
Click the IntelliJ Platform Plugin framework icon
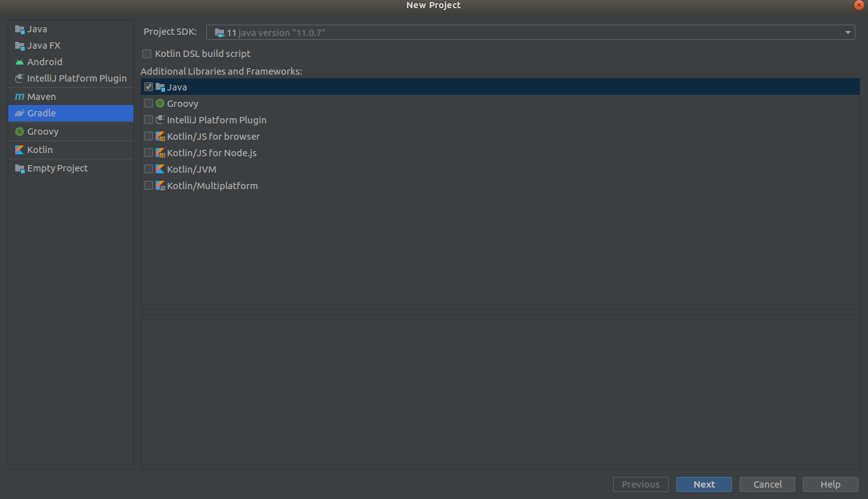point(160,120)
